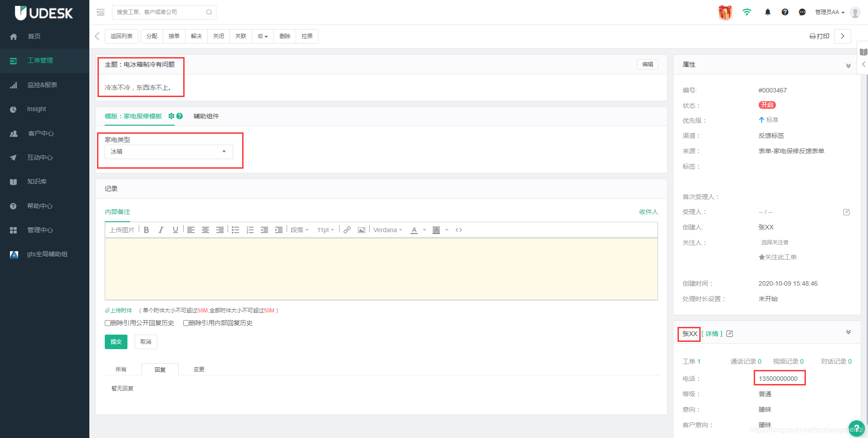Collapse the 属性 panel
The height and width of the screenshot is (438, 868).
(848, 65)
